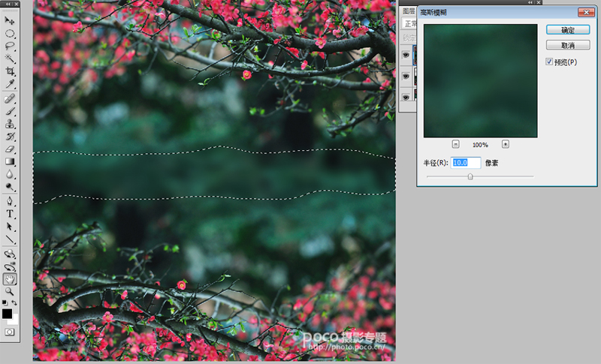Select the Magic Wand tool
Viewport: 601px width, 364px height.
(10, 59)
